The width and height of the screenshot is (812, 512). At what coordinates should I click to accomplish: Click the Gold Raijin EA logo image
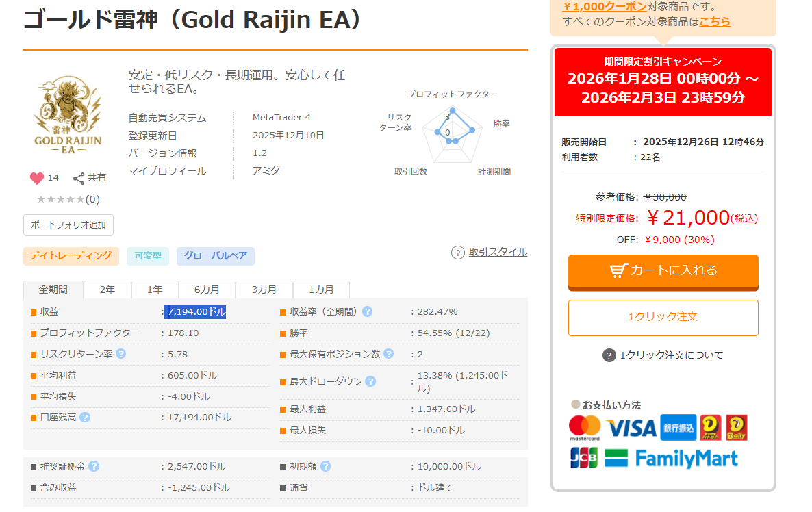(x=68, y=114)
